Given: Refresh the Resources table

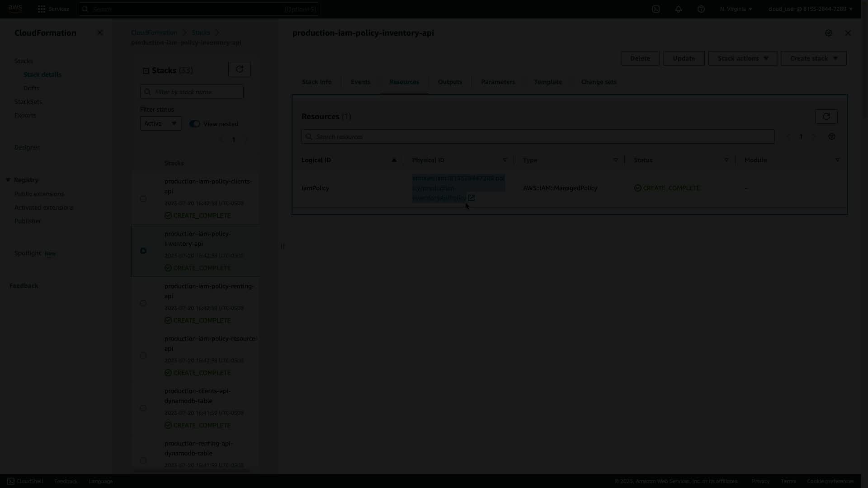Looking at the screenshot, I should 826,117.
